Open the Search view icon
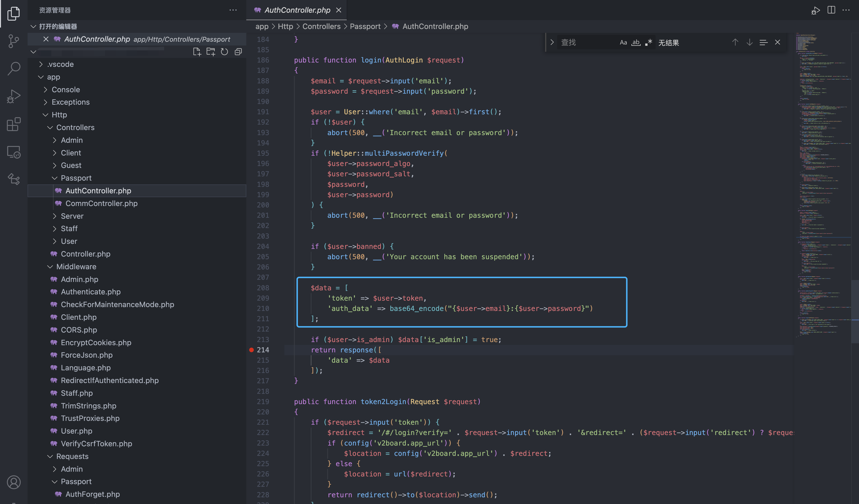 pos(14,69)
